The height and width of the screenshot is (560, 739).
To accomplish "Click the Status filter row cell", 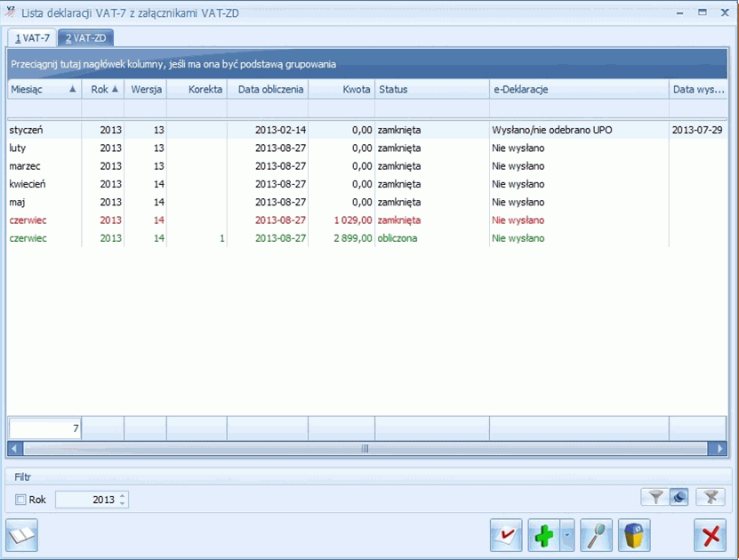I will click(x=432, y=108).
